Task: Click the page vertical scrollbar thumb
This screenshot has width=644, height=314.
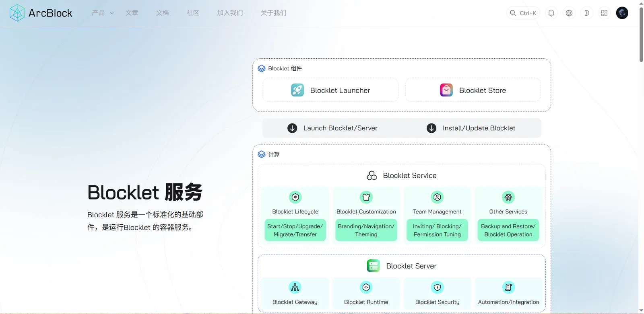Action: point(641,34)
